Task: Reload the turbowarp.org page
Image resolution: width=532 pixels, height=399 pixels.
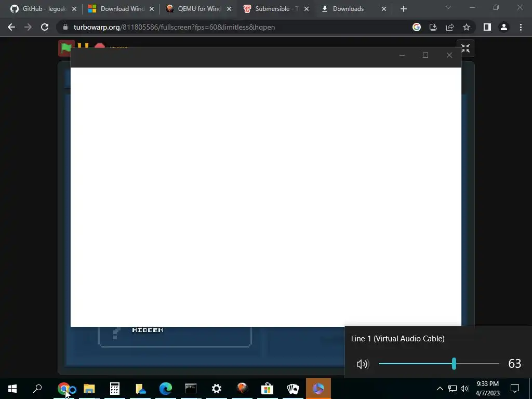Action: coord(45,27)
